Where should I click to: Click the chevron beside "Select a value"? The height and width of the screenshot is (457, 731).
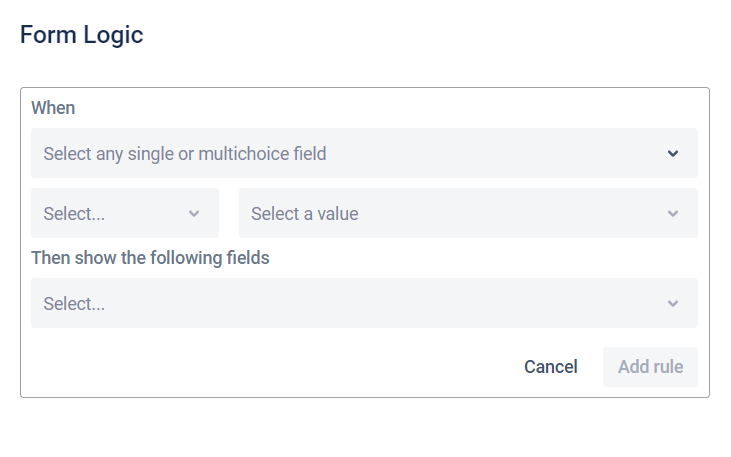[x=673, y=214]
